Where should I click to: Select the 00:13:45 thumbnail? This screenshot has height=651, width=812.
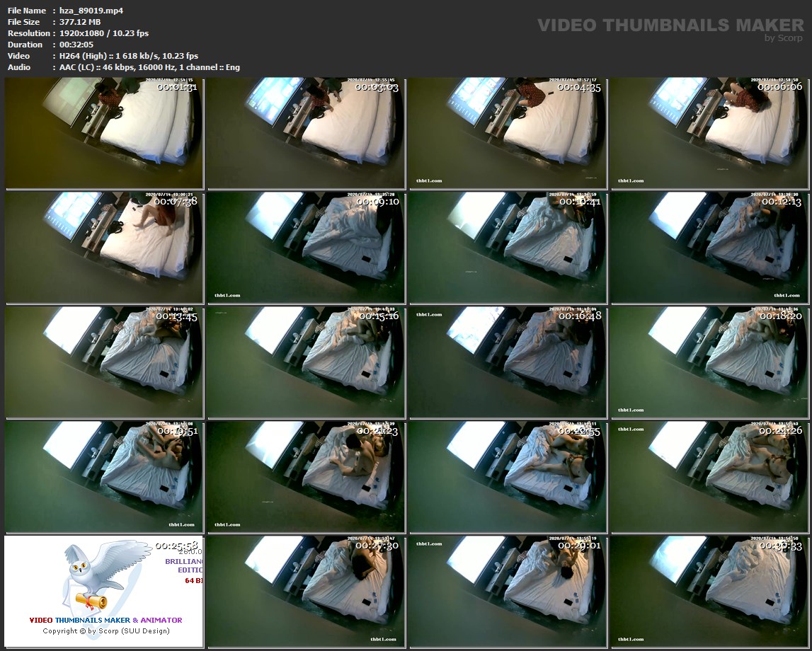104,362
